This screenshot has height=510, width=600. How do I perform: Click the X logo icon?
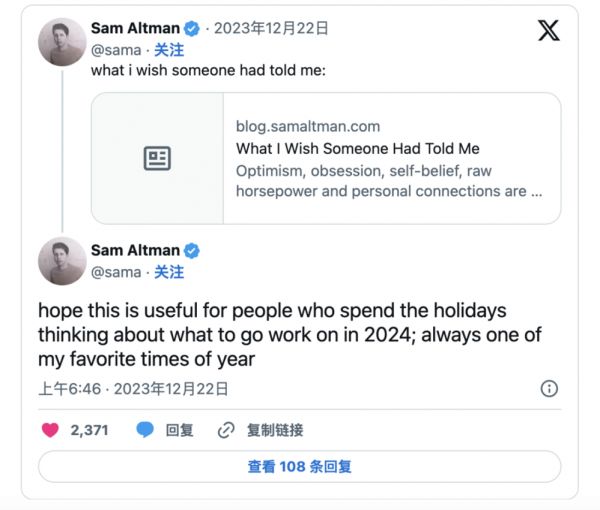(x=549, y=30)
